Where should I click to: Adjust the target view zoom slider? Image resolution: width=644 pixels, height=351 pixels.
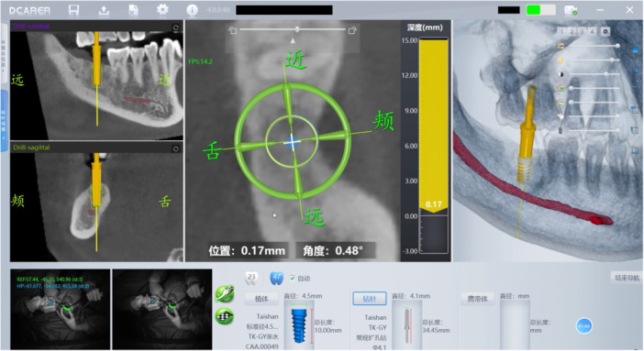coord(293,29)
